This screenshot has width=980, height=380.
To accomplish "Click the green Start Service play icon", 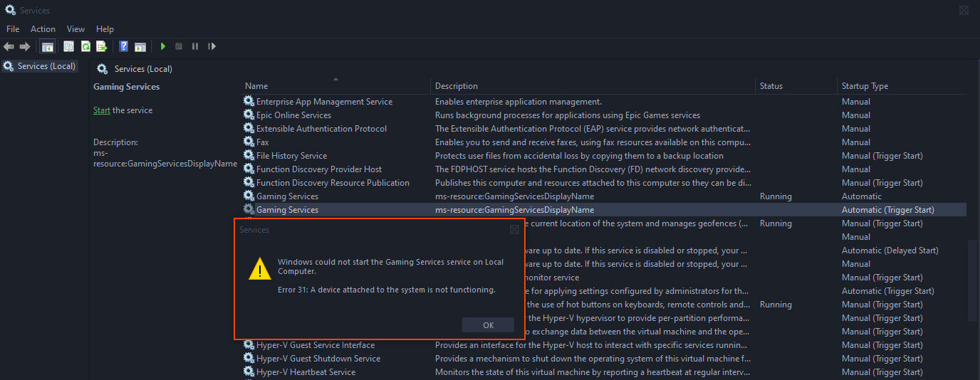I will point(163,46).
